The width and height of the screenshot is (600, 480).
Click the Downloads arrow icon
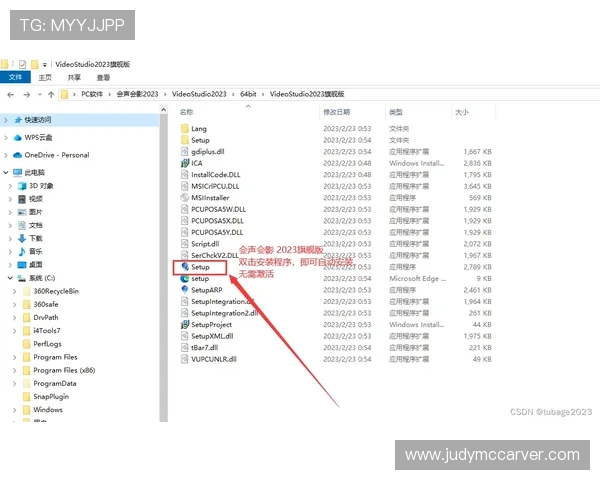pyautogui.click(x=22, y=238)
